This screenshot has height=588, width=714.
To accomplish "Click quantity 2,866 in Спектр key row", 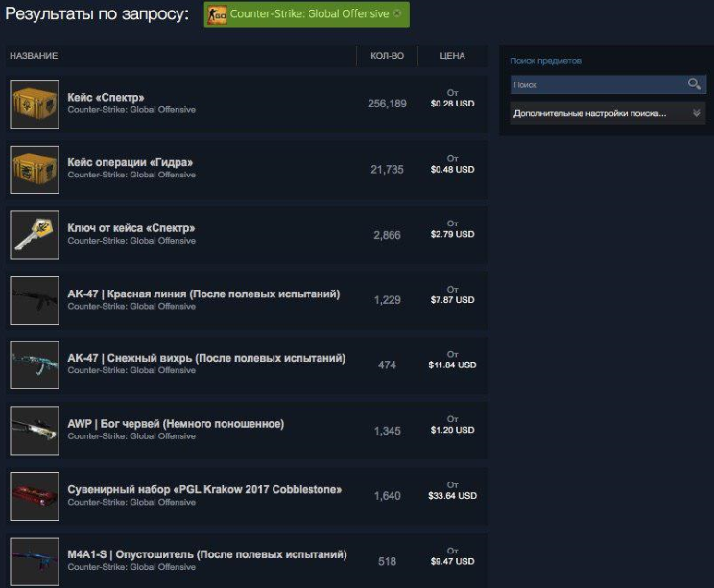I will [387, 235].
